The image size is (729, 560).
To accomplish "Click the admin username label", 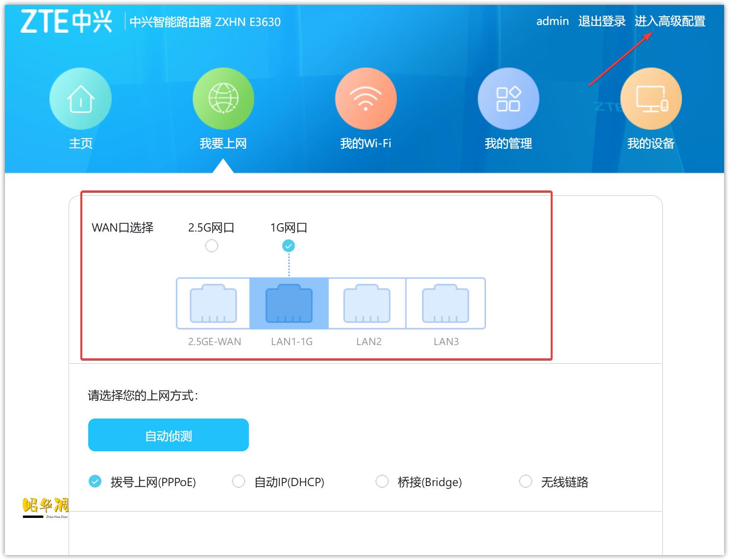I will 552,22.
